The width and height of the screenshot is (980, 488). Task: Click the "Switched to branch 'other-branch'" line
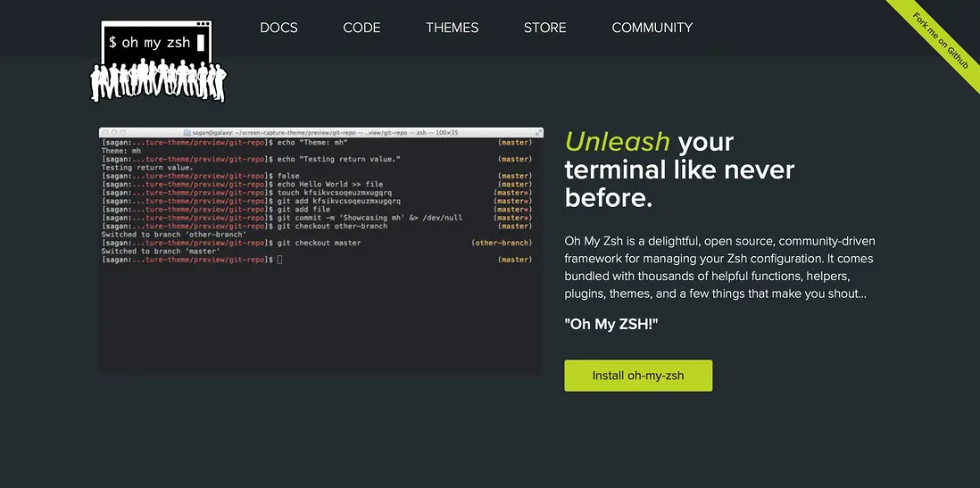pos(174,235)
